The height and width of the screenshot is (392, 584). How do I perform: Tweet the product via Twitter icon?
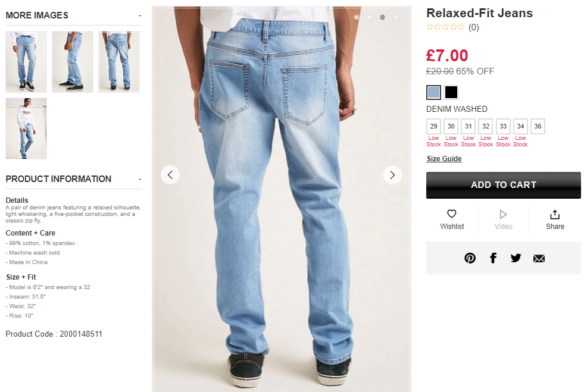pos(516,258)
